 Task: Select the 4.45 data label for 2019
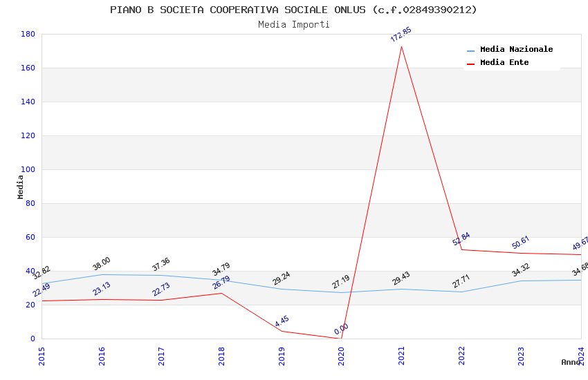(282, 321)
